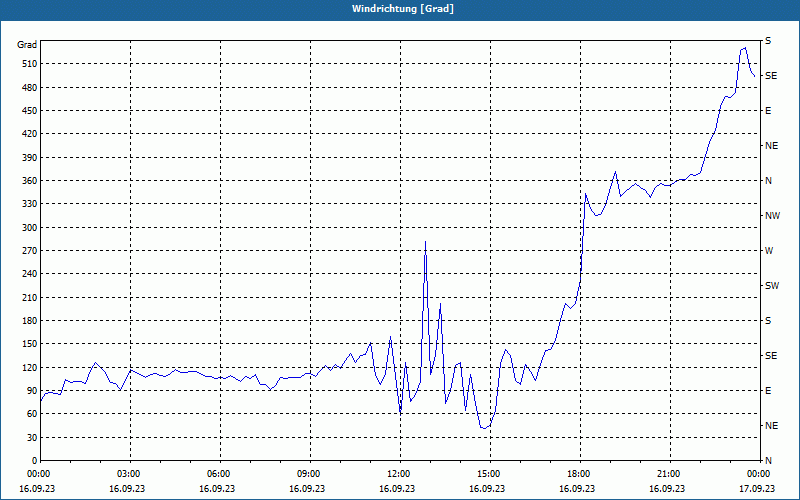Select the 180 y-axis value
The image size is (800, 500).
28,320
